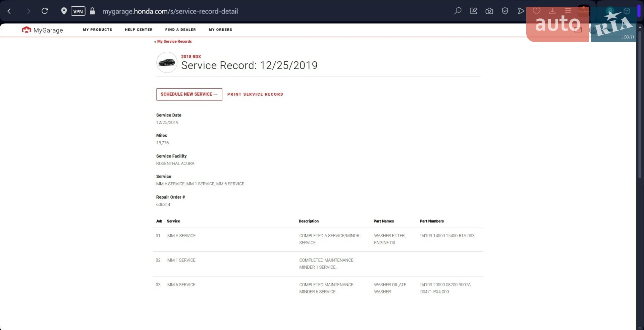Click the MyGarage logo
This screenshot has width=644, height=330.
(42, 30)
